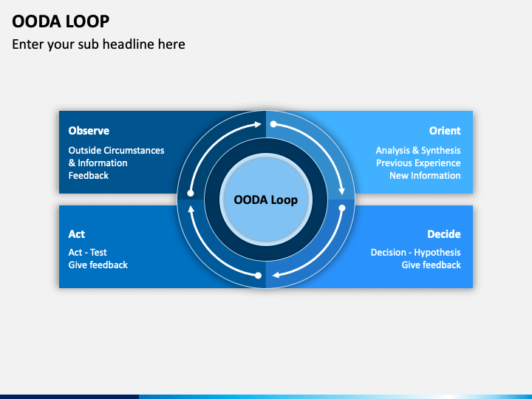The height and width of the screenshot is (399, 532).
Task: Select the 'Orient' heading
Action: coord(445,131)
